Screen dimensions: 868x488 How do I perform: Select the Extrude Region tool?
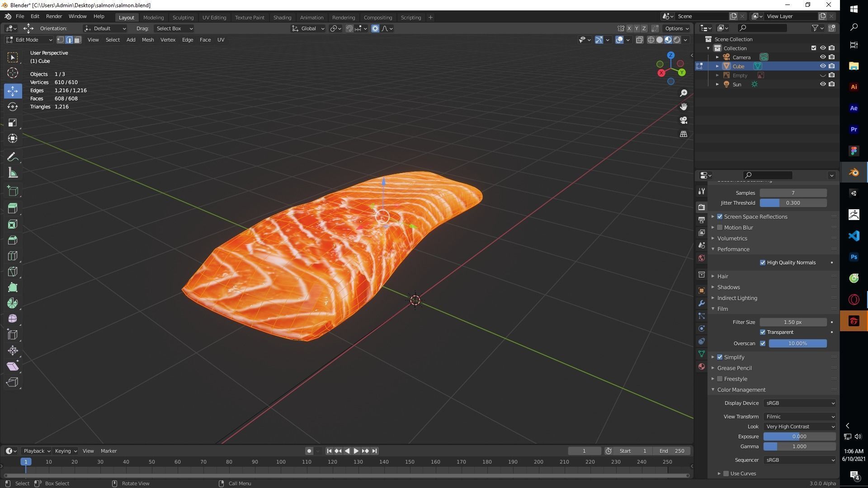tap(13, 208)
